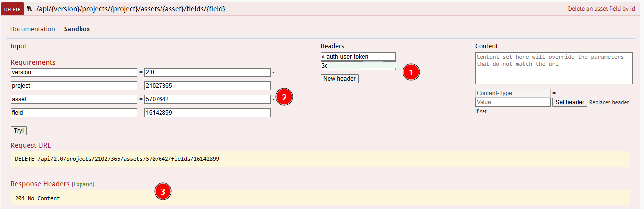Remove the version parameter via its dash
Image resolution: width=644 pixels, height=209 pixels.
pyautogui.click(x=273, y=72)
